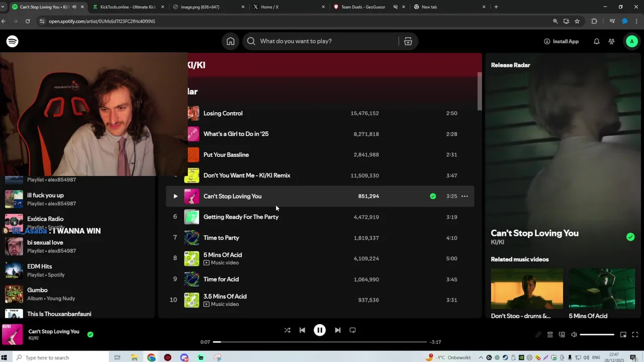Open the Chrome extensions puzzle icon
The height and width of the screenshot is (362, 644).
coord(594,21)
